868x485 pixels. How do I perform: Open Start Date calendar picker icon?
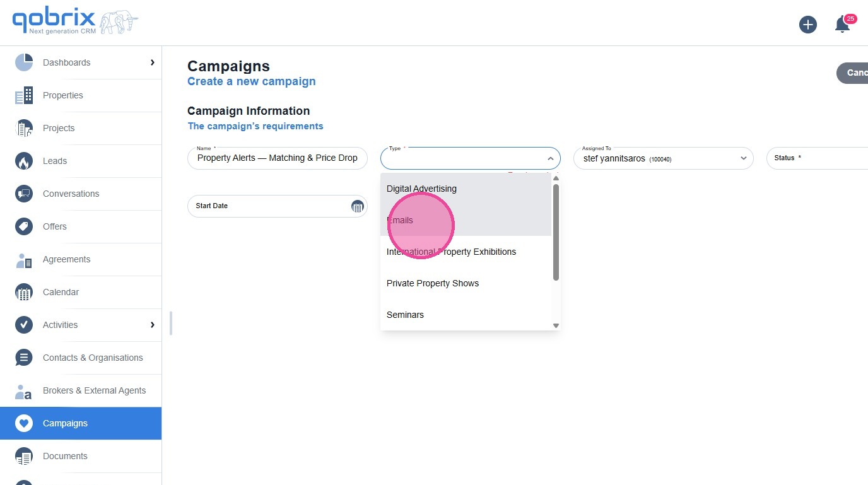[x=357, y=206]
